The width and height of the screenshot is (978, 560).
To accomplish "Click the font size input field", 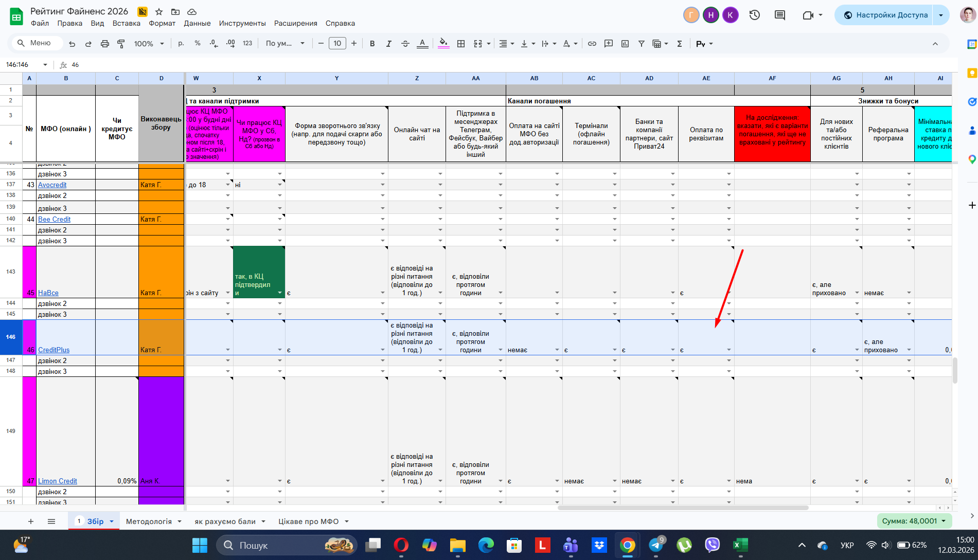I will coord(337,44).
